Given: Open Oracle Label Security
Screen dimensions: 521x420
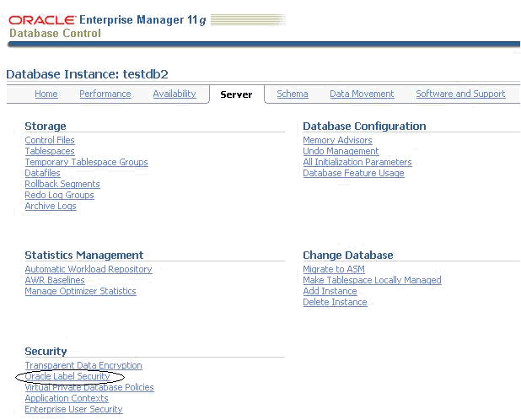Looking at the screenshot, I should point(67,376).
